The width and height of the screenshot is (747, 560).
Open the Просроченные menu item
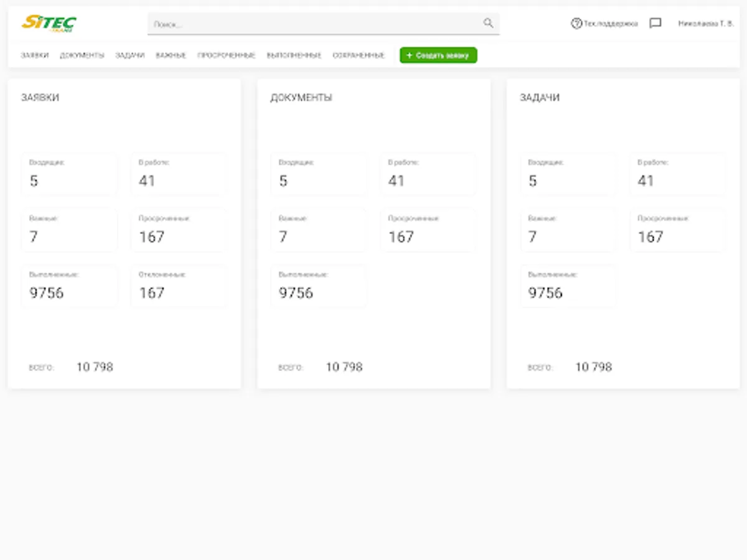point(227,55)
